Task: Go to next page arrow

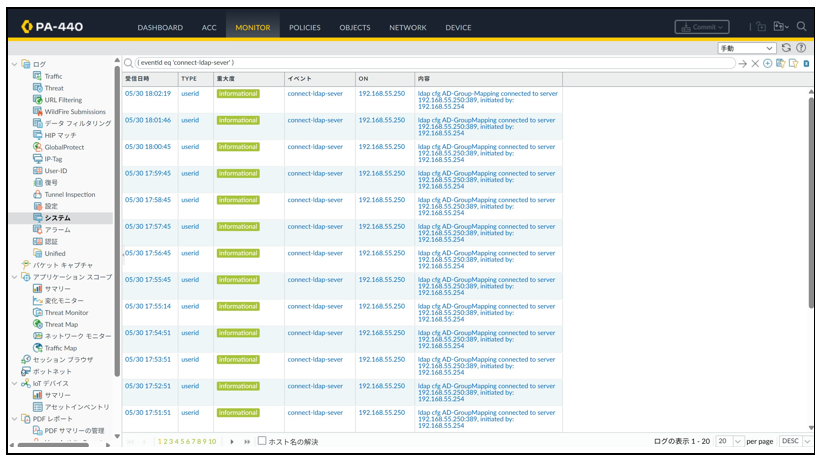Action: [x=232, y=442]
